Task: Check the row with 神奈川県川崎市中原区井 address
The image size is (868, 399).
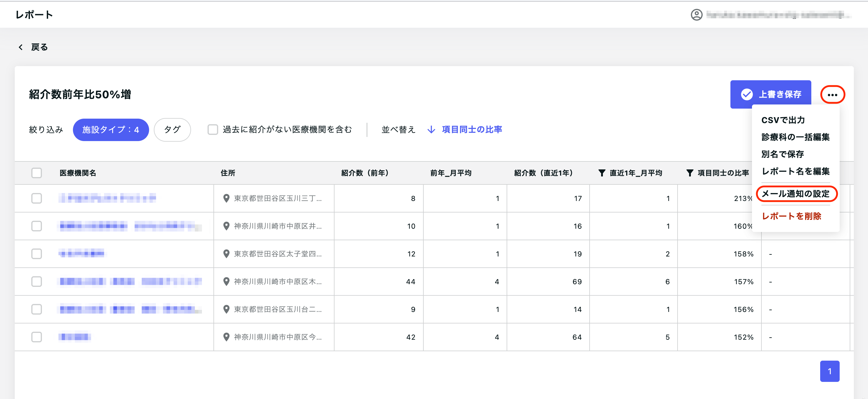Action: pyautogui.click(x=36, y=226)
